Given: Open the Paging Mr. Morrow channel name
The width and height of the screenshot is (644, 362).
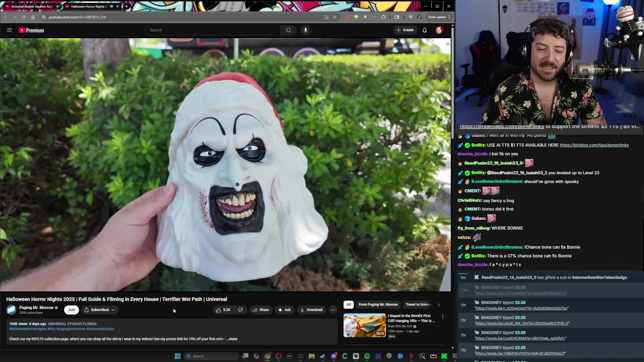Looking at the screenshot, I should point(36,308).
